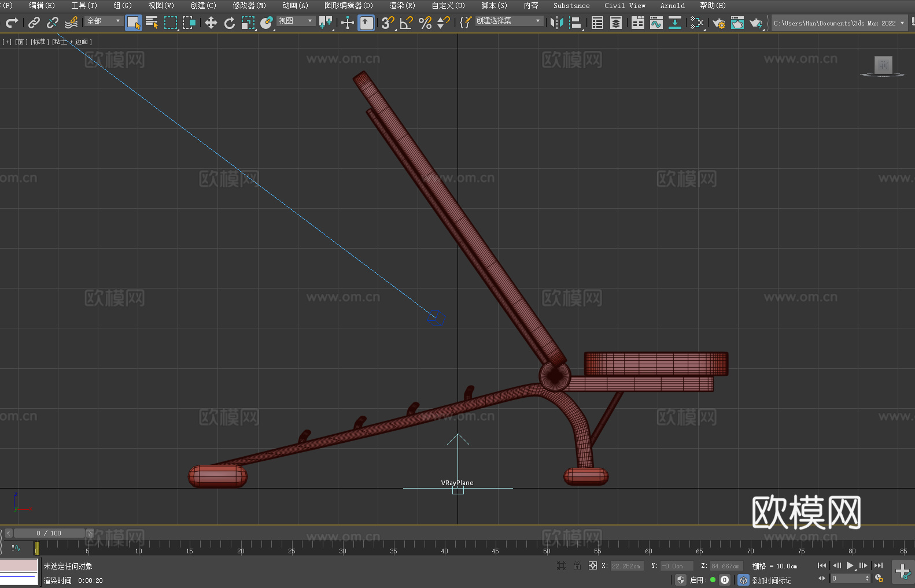This screenshot has width=915, height=588.
Task: Activate the Select and Rotate tool
Action: (x=230, y=23)
